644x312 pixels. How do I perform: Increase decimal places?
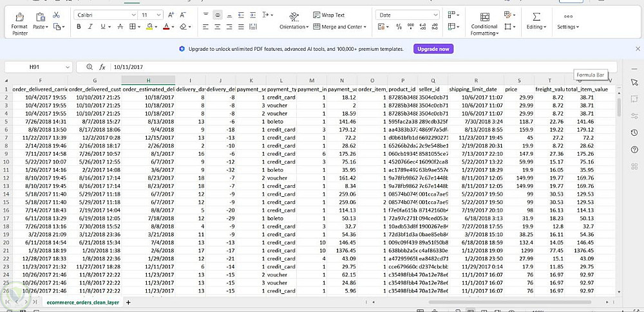(422, 26)
